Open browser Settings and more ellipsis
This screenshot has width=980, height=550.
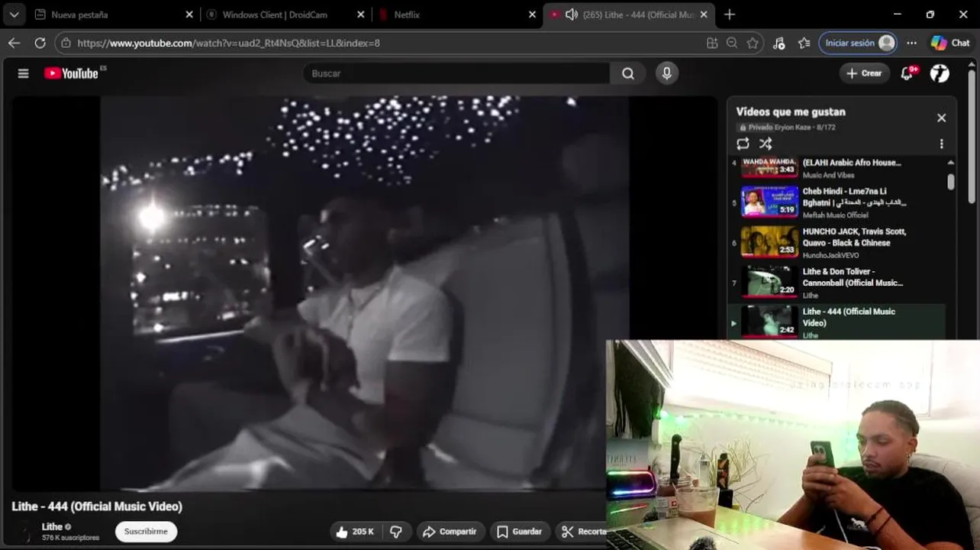tap(911, 43)
